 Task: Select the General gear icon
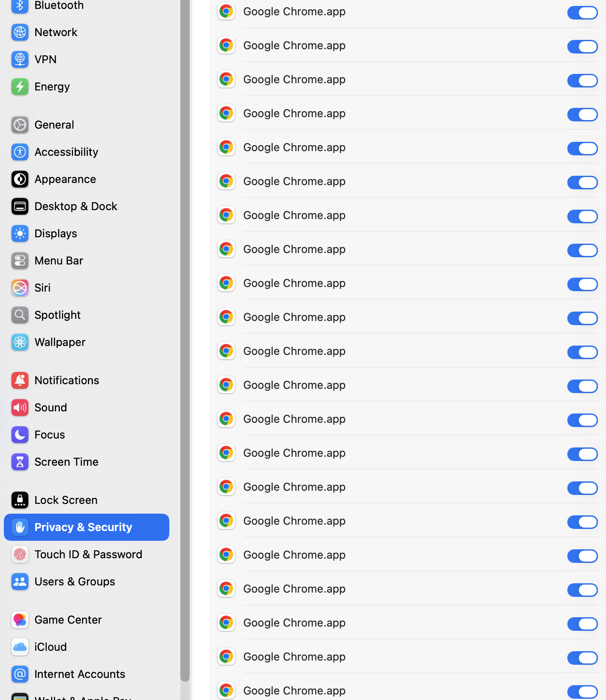(x=20, y=125)
